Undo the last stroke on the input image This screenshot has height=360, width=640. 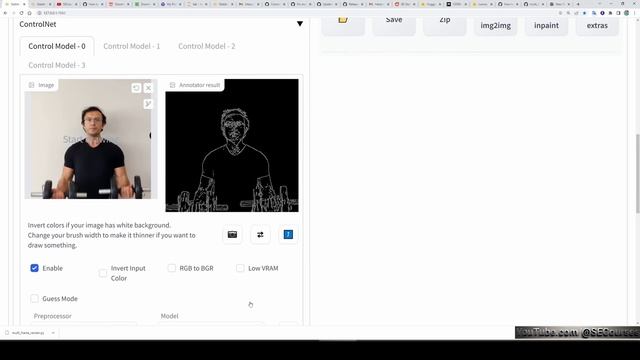pos(136,88)
